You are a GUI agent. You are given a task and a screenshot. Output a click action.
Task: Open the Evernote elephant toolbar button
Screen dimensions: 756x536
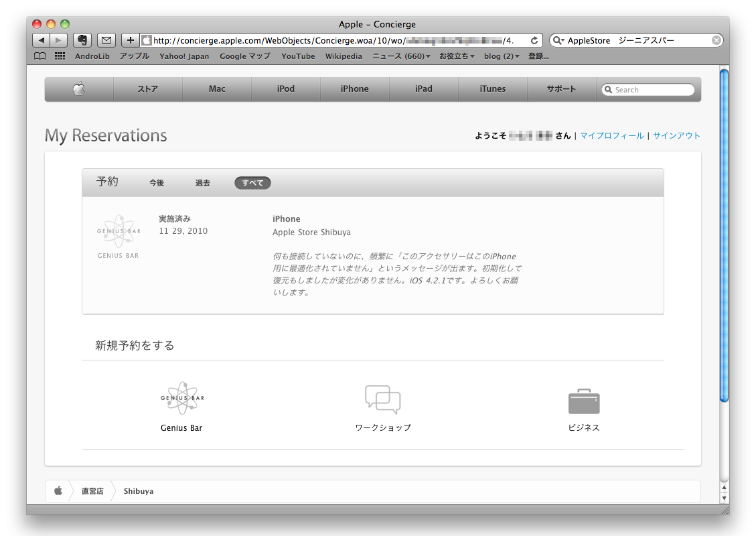[82, 40]
